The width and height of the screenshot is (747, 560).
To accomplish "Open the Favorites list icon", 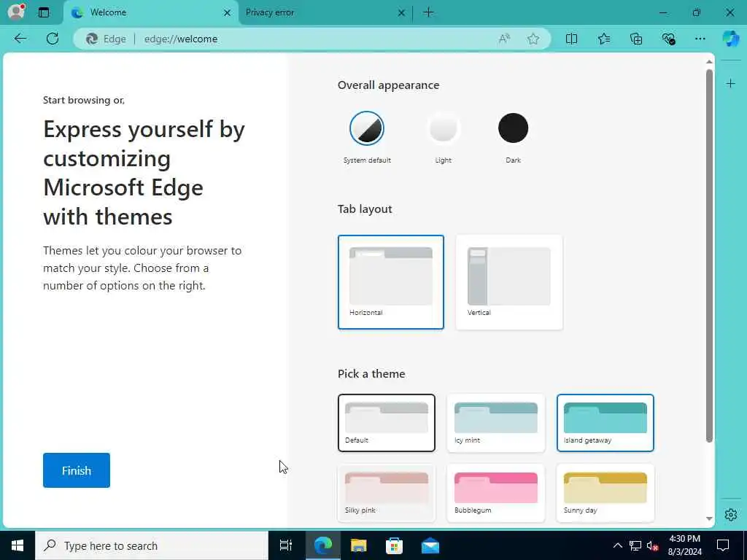I will 603,39.
